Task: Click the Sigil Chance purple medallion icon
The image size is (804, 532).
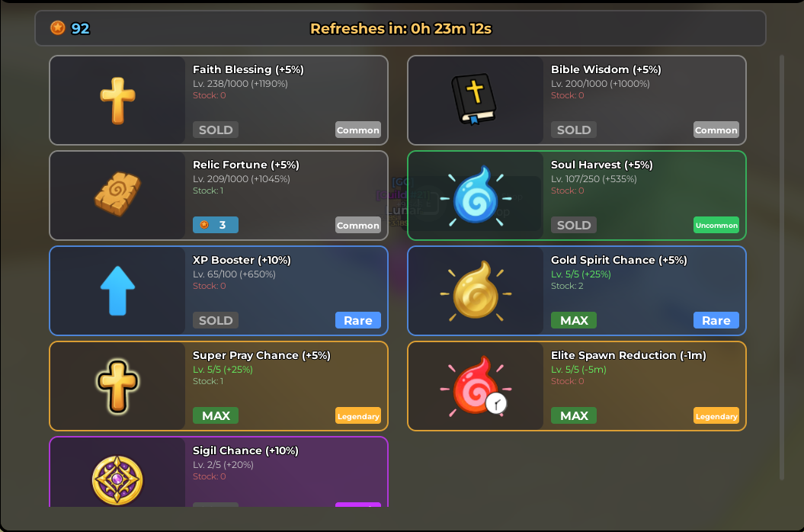Action: pyautogui.click(x=117, y=480)
